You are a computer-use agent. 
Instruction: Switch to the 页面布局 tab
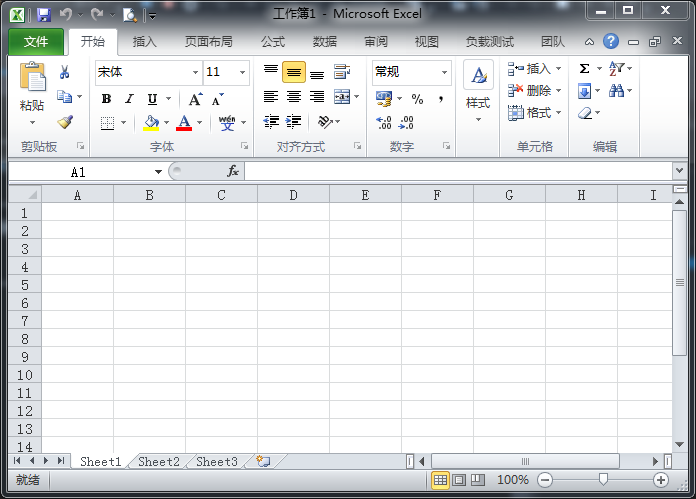coord(209,42)
